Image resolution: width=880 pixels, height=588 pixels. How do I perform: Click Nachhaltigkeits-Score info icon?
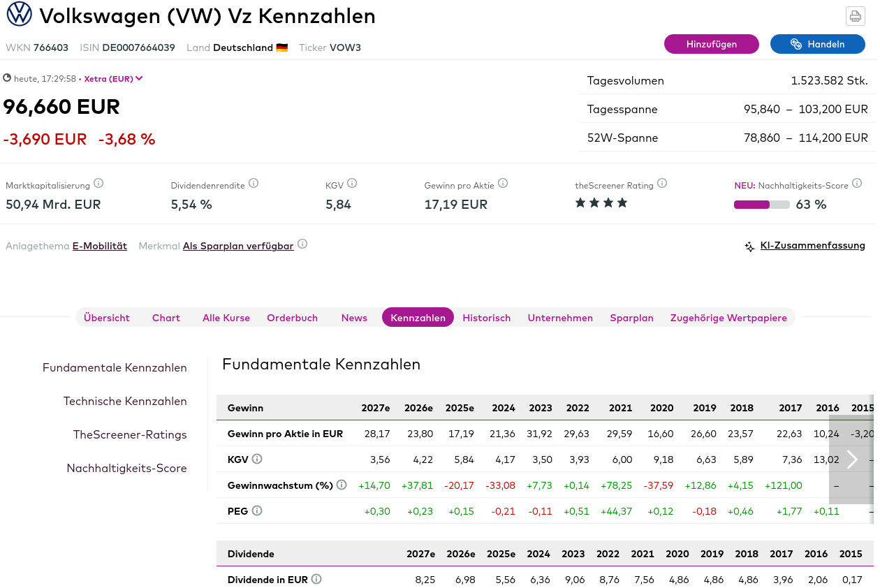(x=857, y=184)
